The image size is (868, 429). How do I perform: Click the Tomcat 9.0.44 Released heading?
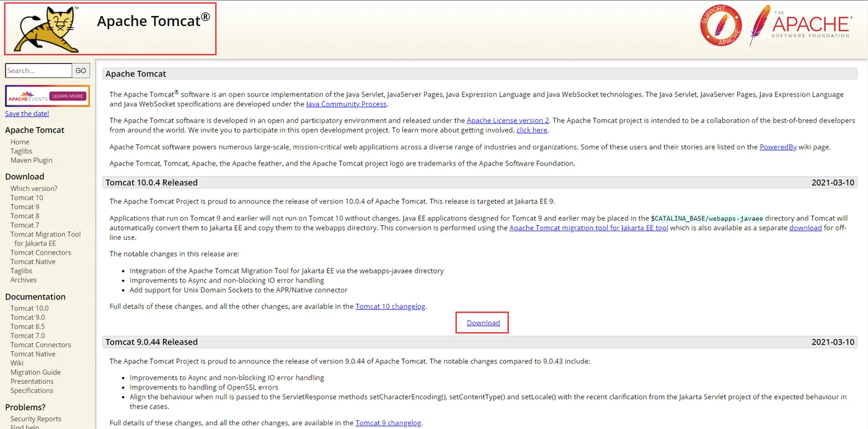pos(151,342)
